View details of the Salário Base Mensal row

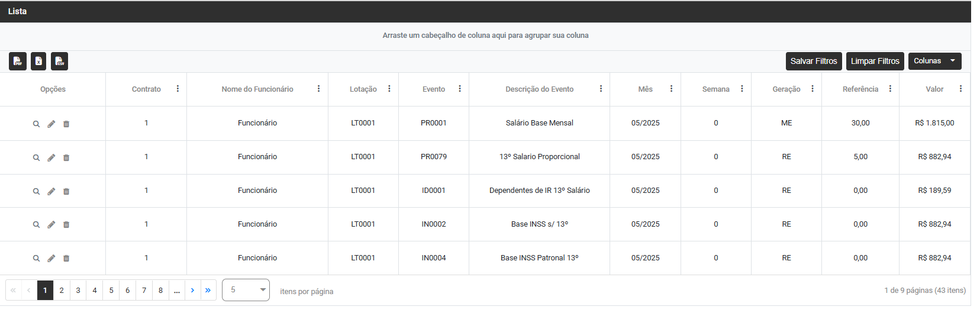(36, 124)
